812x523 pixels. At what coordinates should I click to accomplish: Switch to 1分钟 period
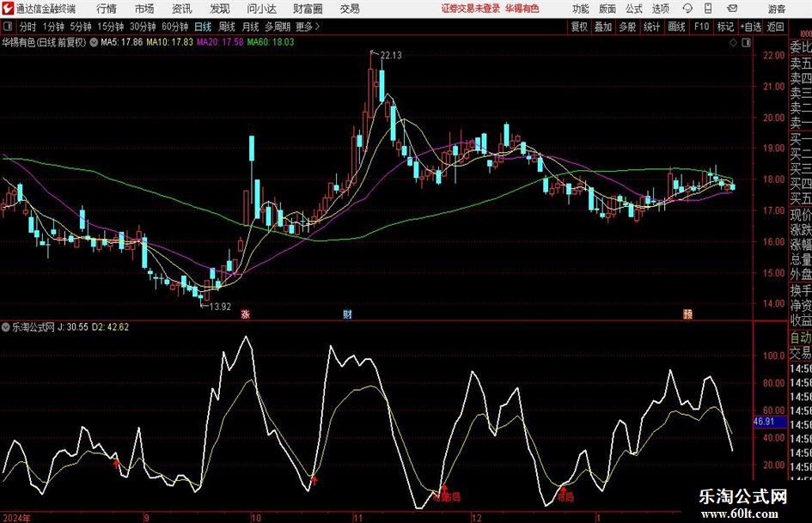53,27
